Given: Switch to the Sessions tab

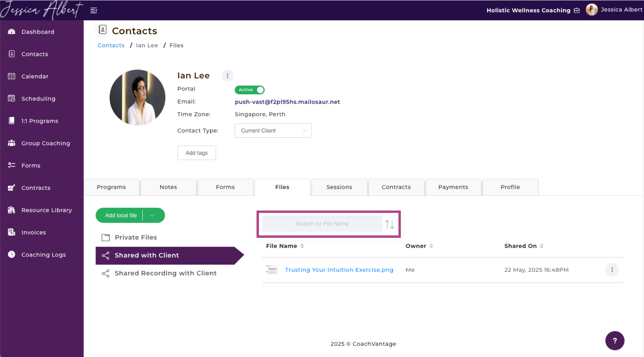Looking at the screenshot, I should 339,187.
